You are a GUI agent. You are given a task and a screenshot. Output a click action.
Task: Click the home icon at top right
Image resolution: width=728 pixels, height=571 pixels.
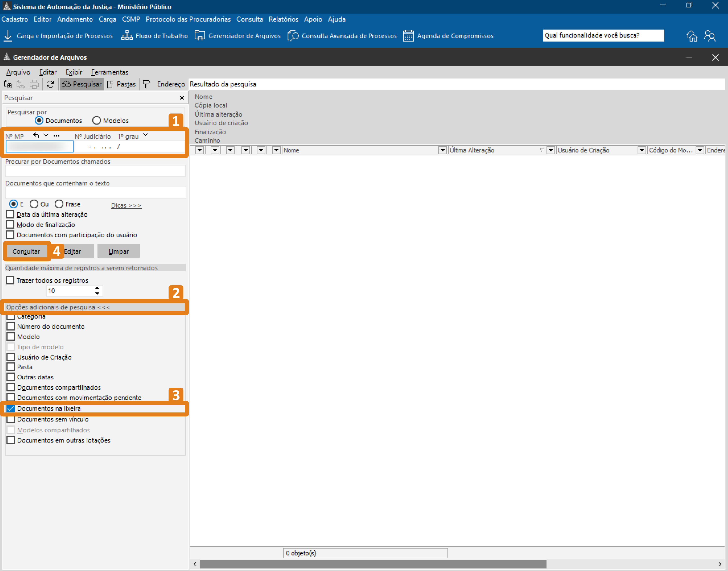click(692, 36)
